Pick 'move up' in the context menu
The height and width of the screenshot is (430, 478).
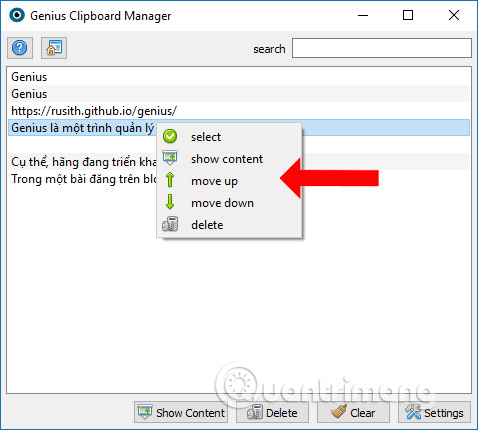click(229, 181)
